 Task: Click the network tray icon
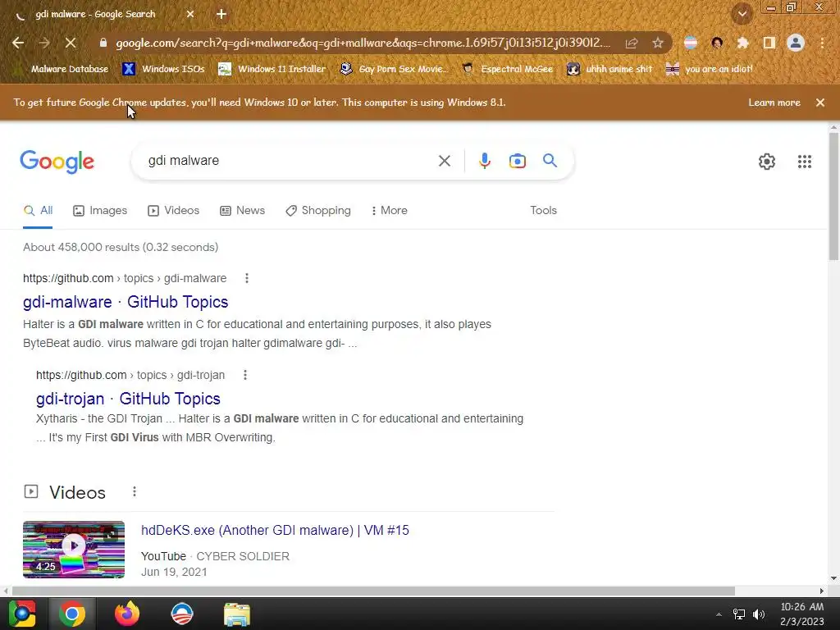pyautogui.click(x=739, y=614)
